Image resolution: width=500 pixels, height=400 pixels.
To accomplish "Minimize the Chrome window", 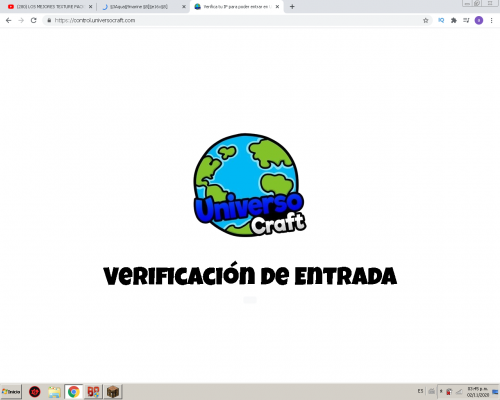I will [467, 3].
